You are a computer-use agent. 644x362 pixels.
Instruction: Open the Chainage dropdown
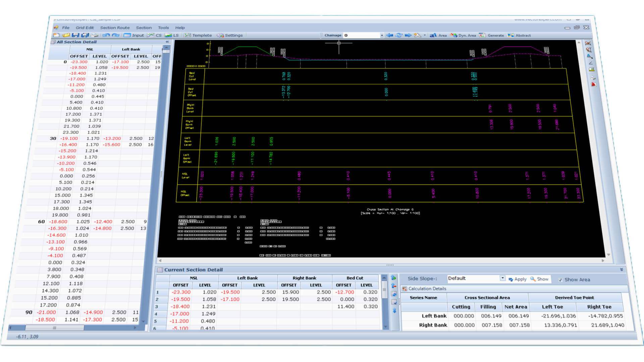pos(382,35)
